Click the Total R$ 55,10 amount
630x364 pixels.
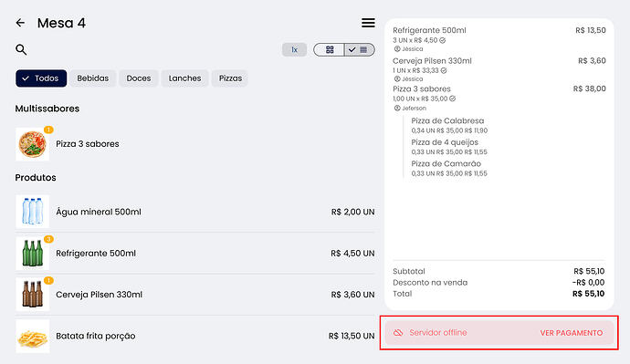[x=589, y=294]
